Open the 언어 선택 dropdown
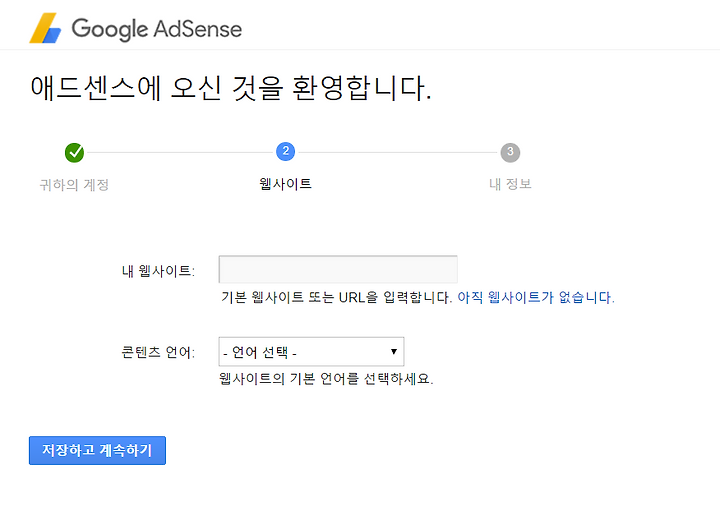 click(311, 352)
